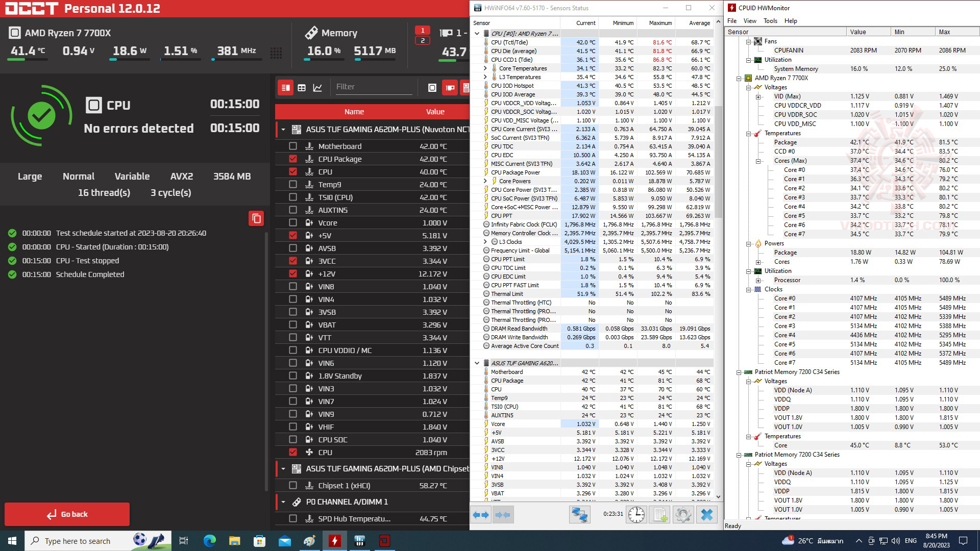Collapse ASUS TUF GAMING A620M-PLUS Nuvoton group
Viewport: 980px width, 551px height.
click(x=283, y=130)
